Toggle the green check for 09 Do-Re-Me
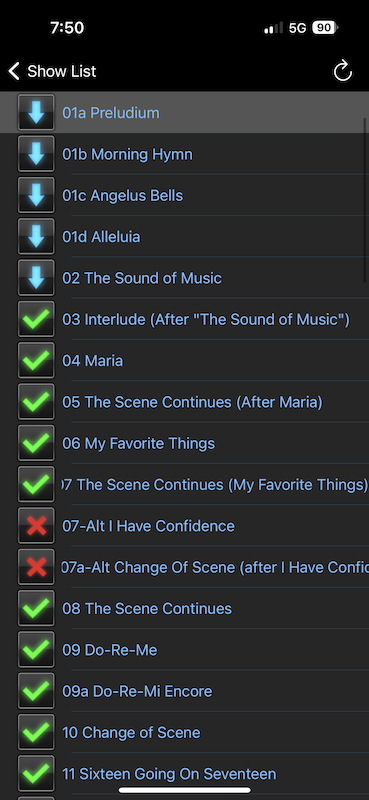Image resolution: width=369 pixels, height=800 pixels. 36,650
